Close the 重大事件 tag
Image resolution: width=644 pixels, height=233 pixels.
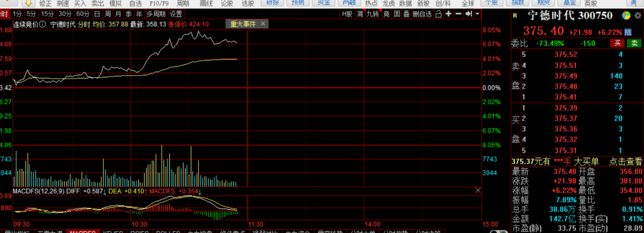263,24
